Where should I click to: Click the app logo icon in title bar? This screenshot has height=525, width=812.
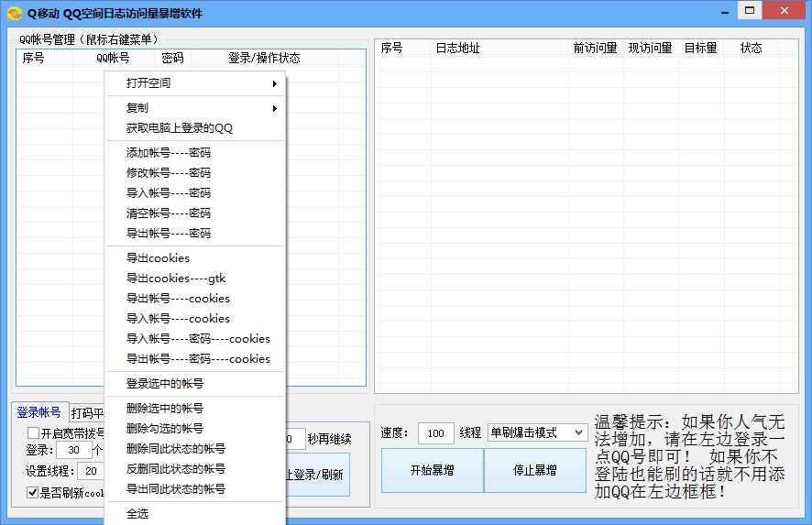click(15, 13)
